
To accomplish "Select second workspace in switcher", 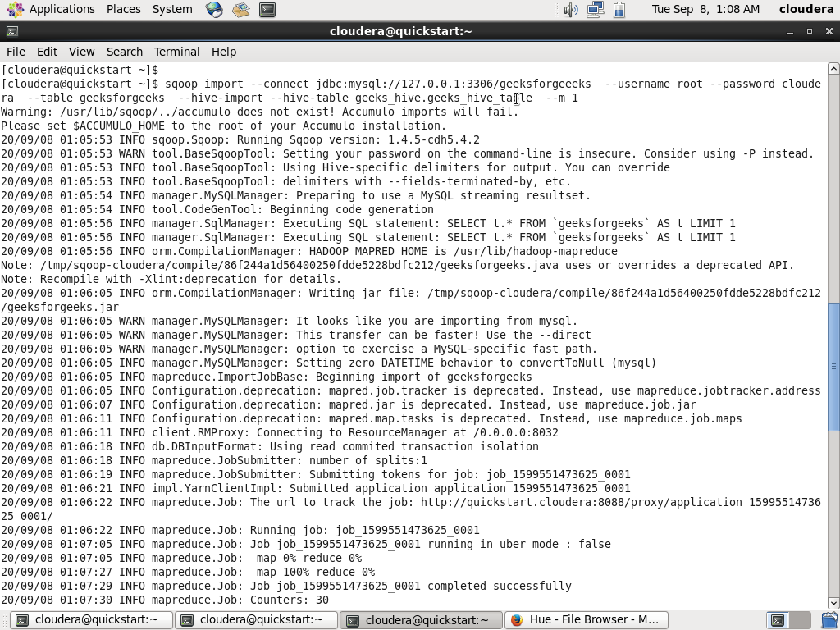I will tap(800, 620).
